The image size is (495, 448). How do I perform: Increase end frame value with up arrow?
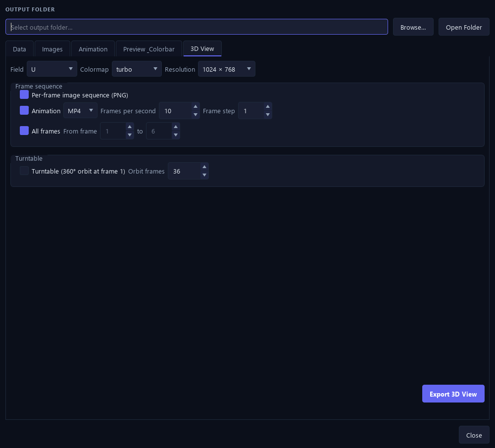click(x=176, y=127)
